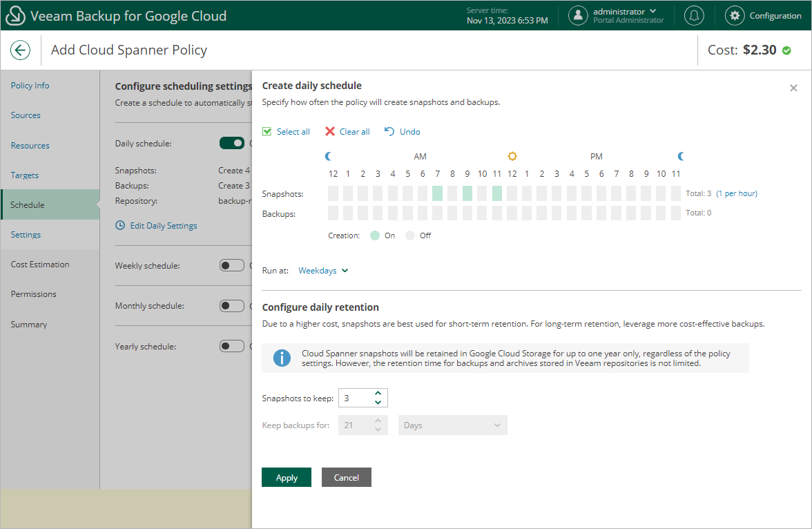The height and width of the screenshot is (529, 812).
Task: Enable the Monthly schedule switch
Action: point(231,306)
